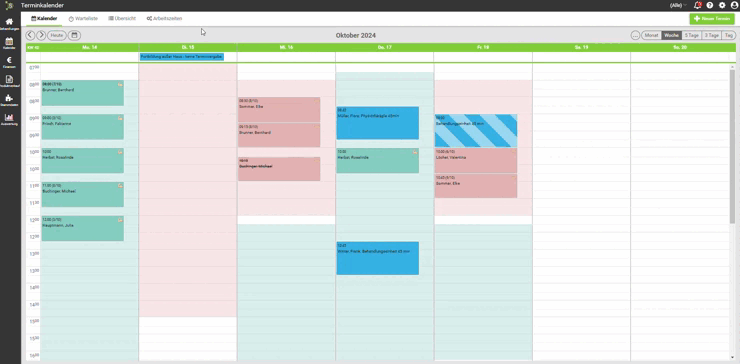Open the notifications bell icon
Image resolution: width=740 pixels, height=364 pixels.
pyautogui.click(x=698, y=5)
